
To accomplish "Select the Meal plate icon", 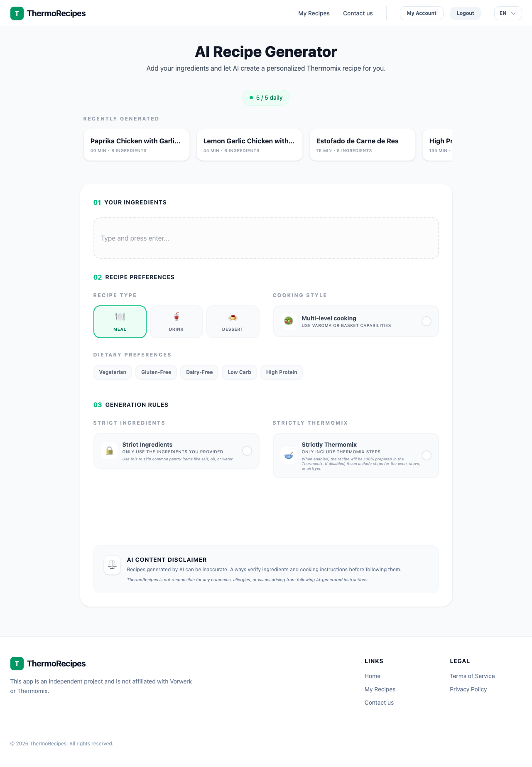I will click(x=120, y=317).
